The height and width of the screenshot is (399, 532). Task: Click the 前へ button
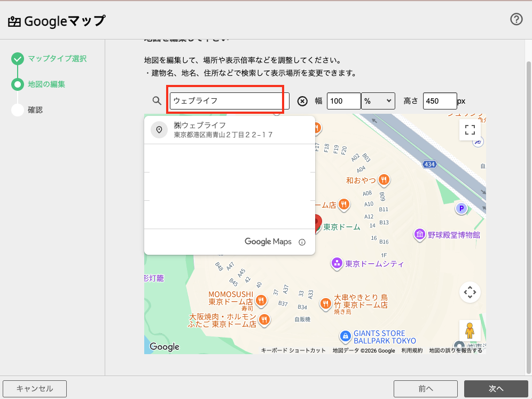pos(426,389)
